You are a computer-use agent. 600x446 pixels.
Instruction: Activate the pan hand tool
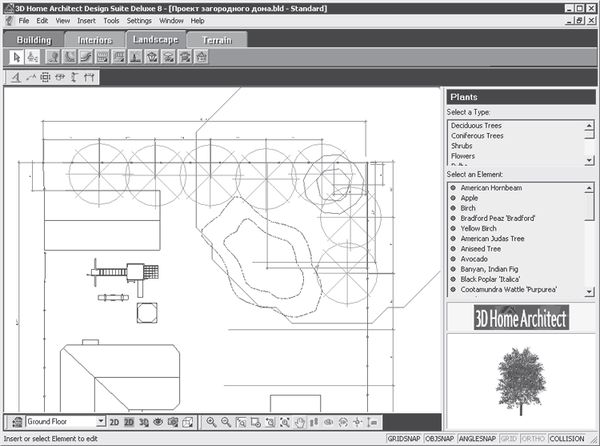pos(299,422)
